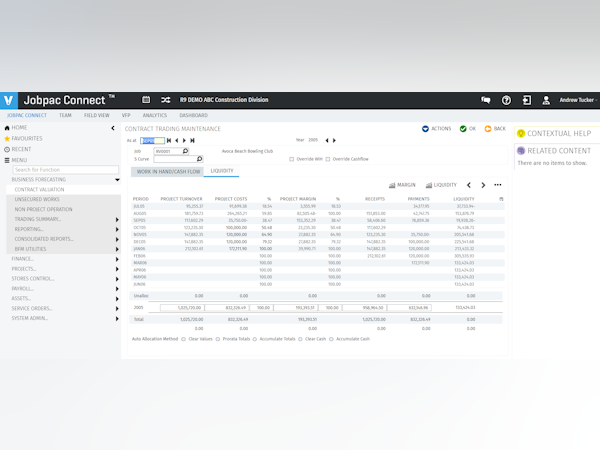Click the shuffle company switch icon
The width and height of the screenshot is (600, 450).
tap(165, 100)
